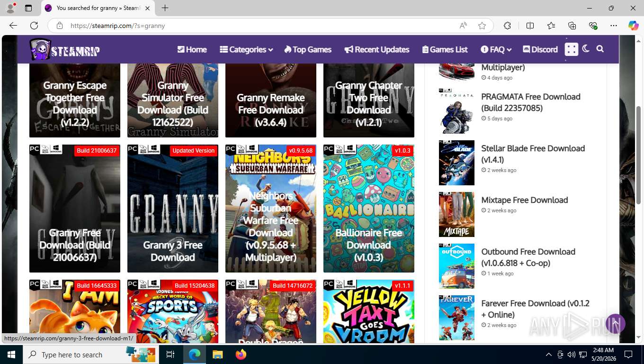644x364 pixels.
Task: Open the Discord link
Action: coord(540,49)
